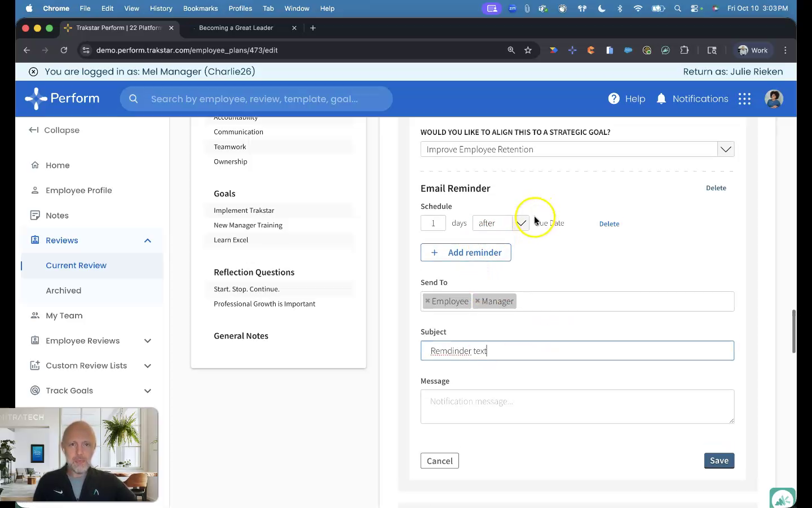Delete the schedule reminder row
The width and height of the screenshot is (812, 508).
coord(609,224)
